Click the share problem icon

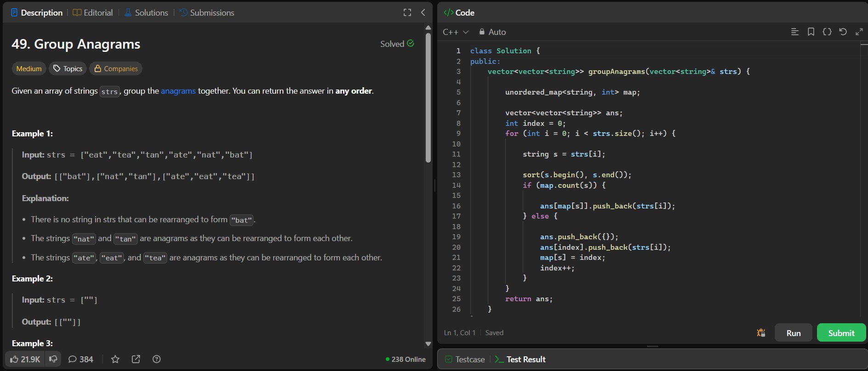136,359
